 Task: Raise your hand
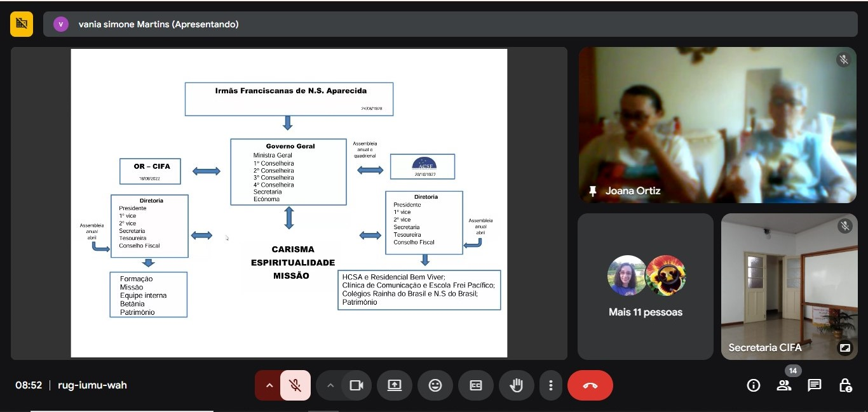(516, 385)
